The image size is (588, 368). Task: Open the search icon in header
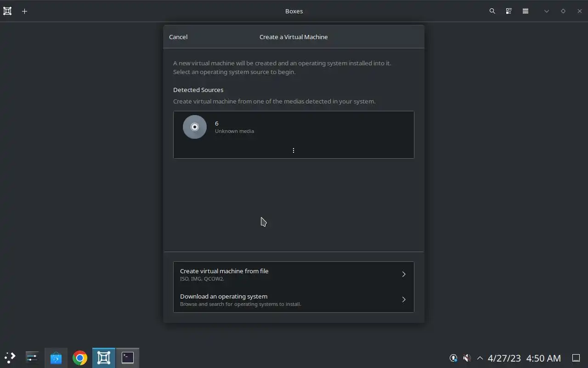tap(492, 11)
